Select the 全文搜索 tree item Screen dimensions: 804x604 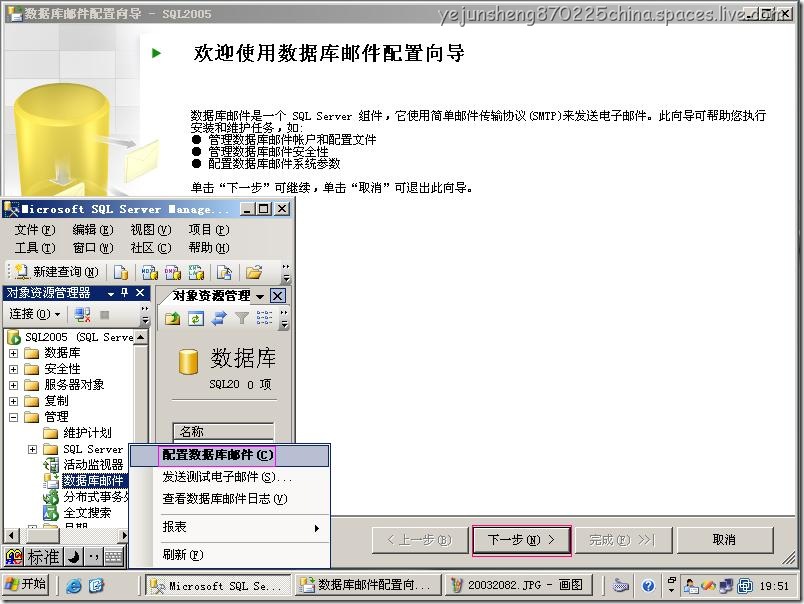(87, 513)
